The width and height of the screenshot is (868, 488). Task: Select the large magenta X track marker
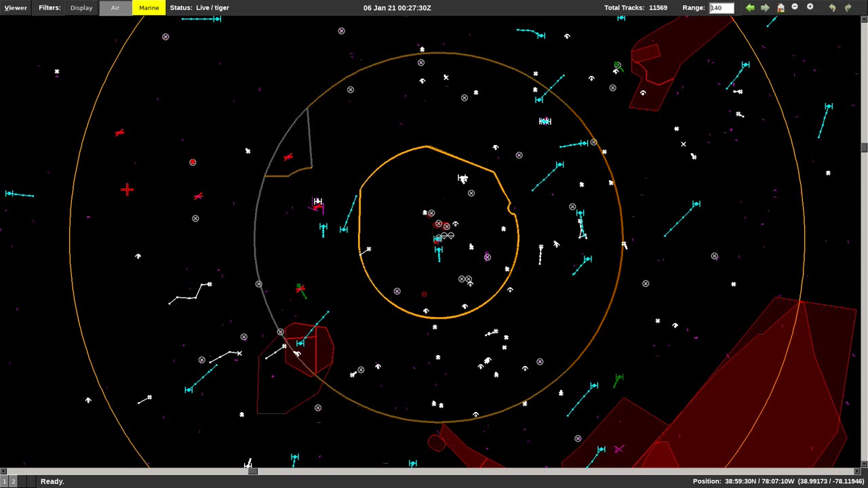618,449
